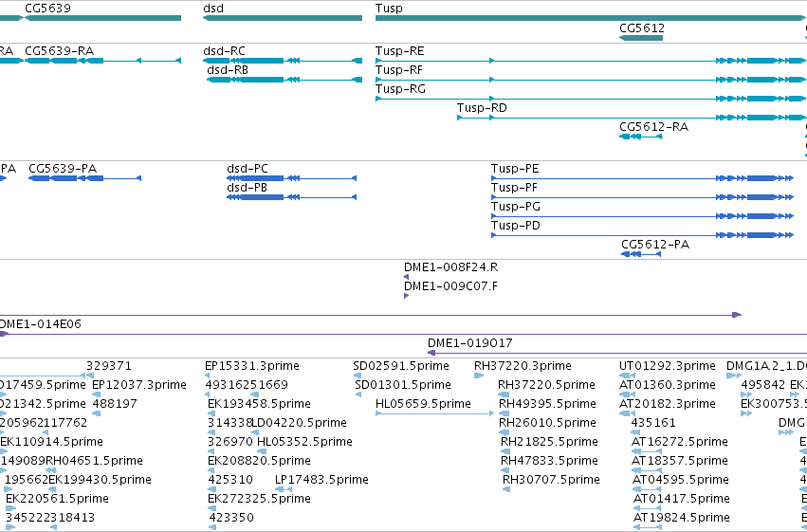This screenshot has height=532, width=807.
Task: Click EST EK193458.5prime
Action: [x=259, y=404]
